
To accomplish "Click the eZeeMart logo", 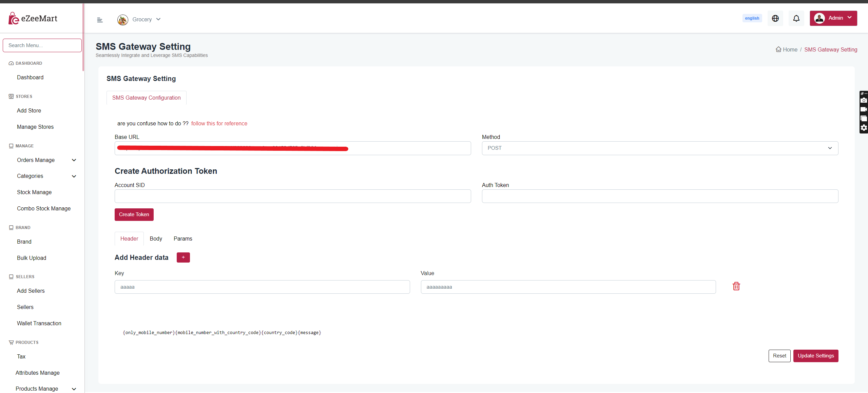I will pyautogui.click(x=33, y=19).
